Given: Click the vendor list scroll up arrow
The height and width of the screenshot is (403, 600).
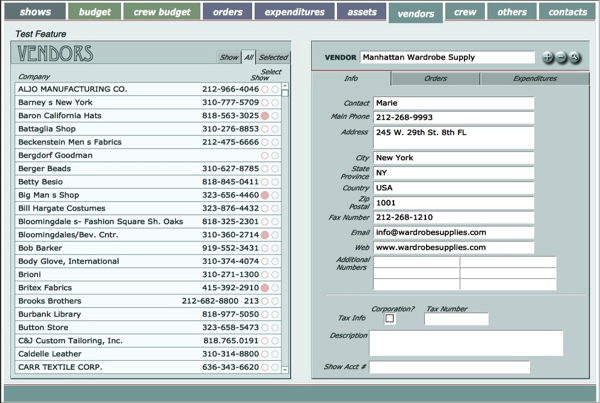Looking at the screenshot, I should [x=285, y=86].
